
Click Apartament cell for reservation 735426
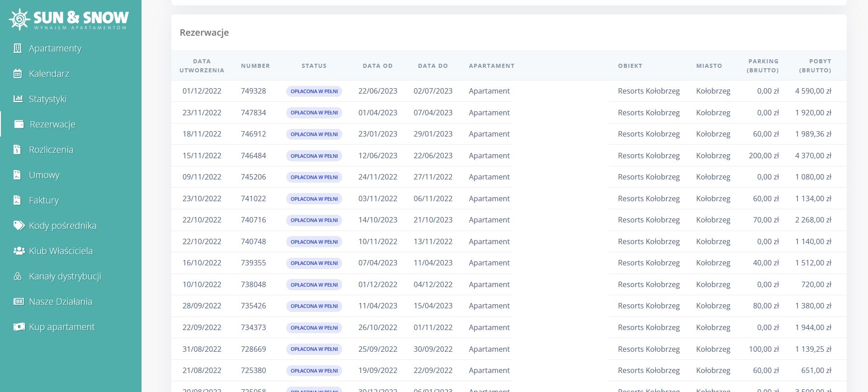[489, 306]
